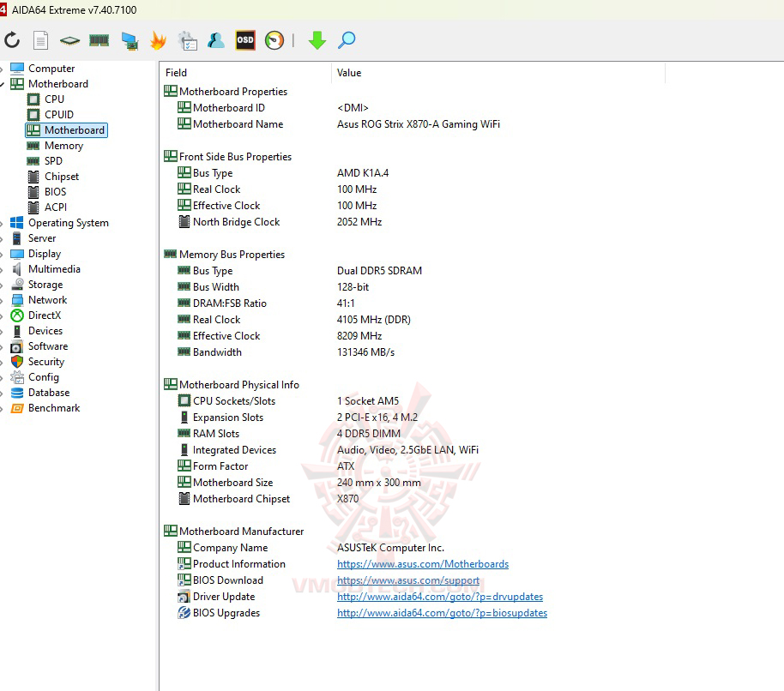Click the magnifier search icon

[x=347, y=40]
